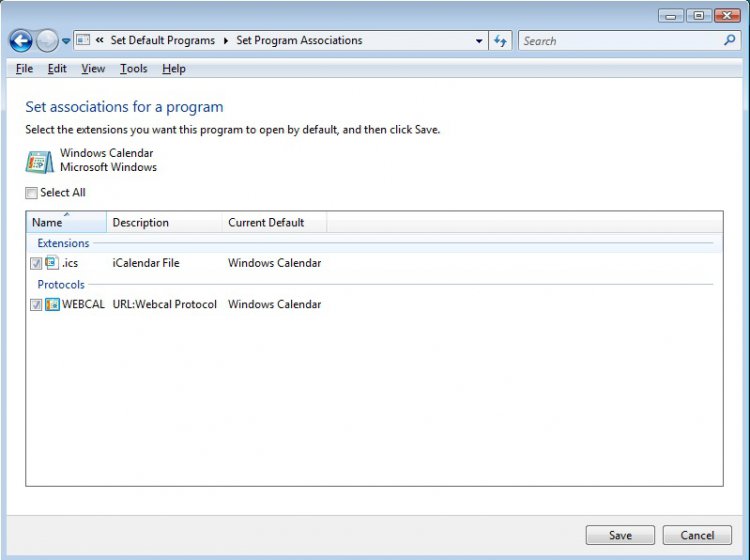Image resolution: width=750 pixels, height=560 pixels.
Task: Click the Forward arrow navigation button
Action: pyautogui.click(x=47, y=41)
